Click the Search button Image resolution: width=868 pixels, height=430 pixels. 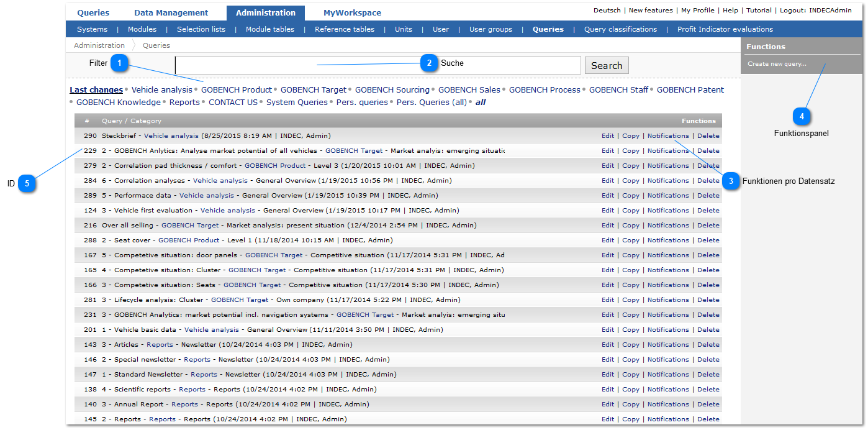coord(607,65)
